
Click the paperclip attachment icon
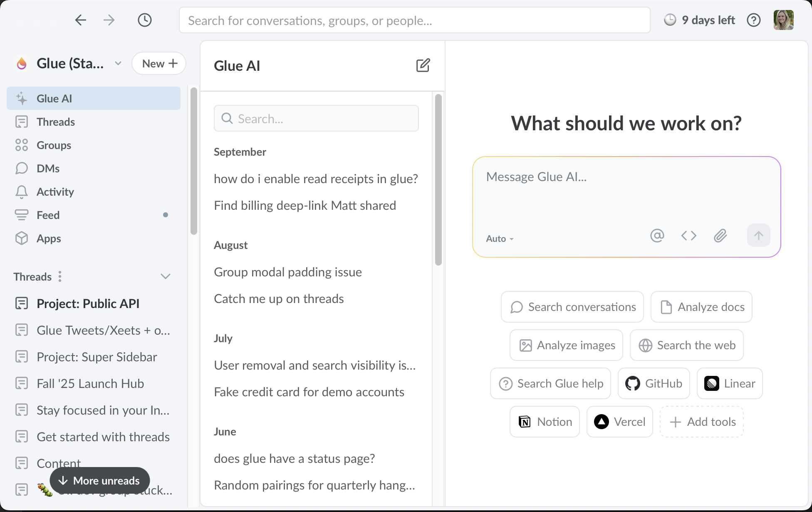(x=720, y=236)
